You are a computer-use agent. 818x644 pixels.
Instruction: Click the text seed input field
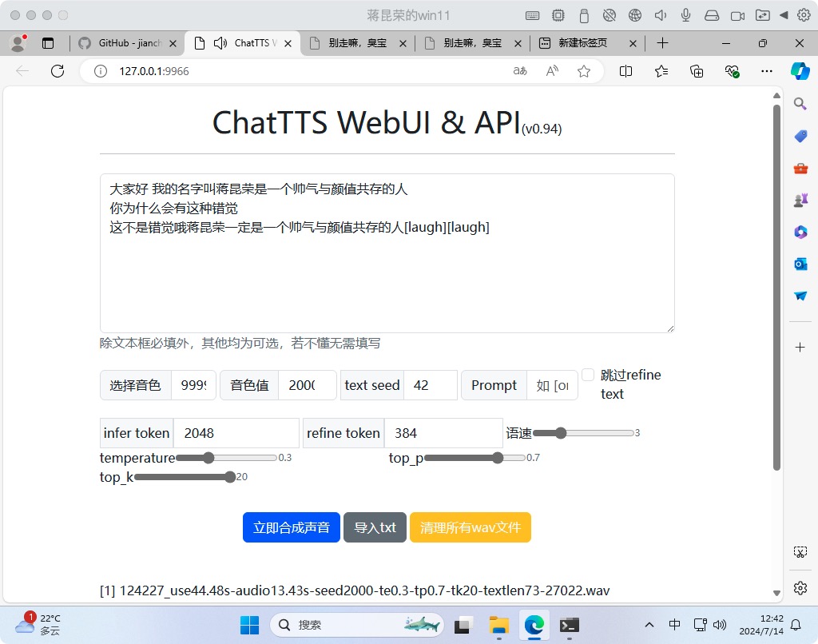[x=431, y=385]
